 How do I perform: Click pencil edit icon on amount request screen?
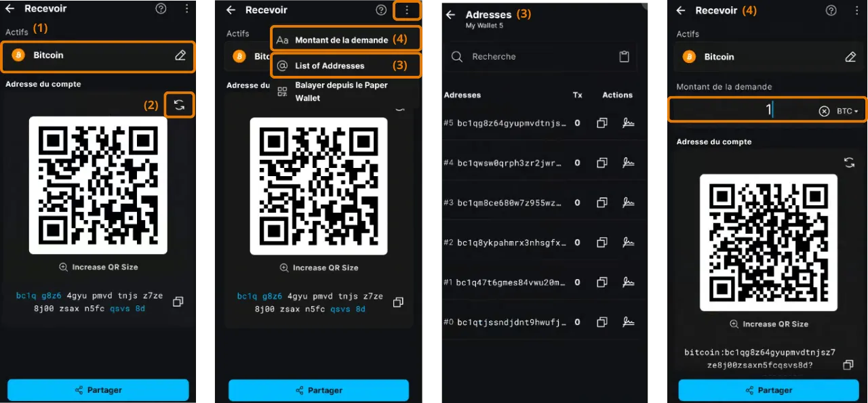coord(850,57)
